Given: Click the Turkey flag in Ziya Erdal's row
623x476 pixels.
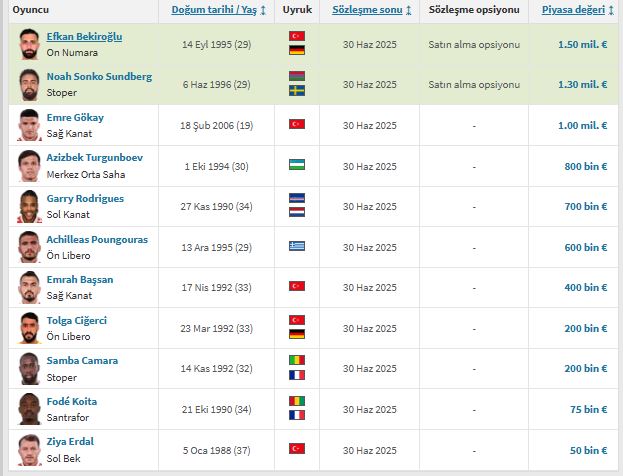Looking at the screenshot, I should coord(297,449).
